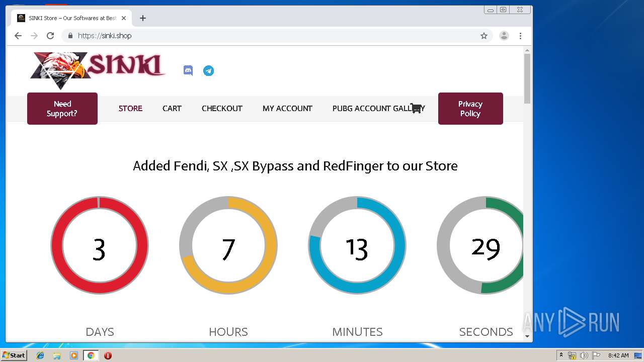Open the Telegram icon link
This screenshot has height=362, width=644.
(x=208, y=71)
